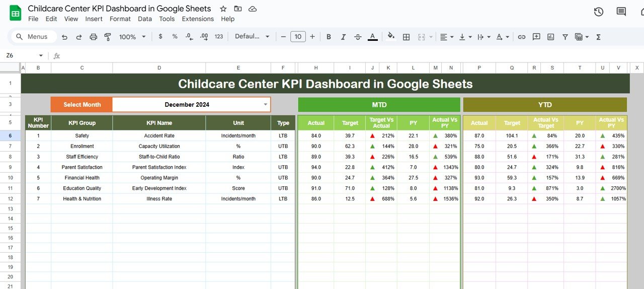The width and height of the screenshot is (644, 289).
Task: Open the Name box dropdown arrow
Action: [41, 56]
